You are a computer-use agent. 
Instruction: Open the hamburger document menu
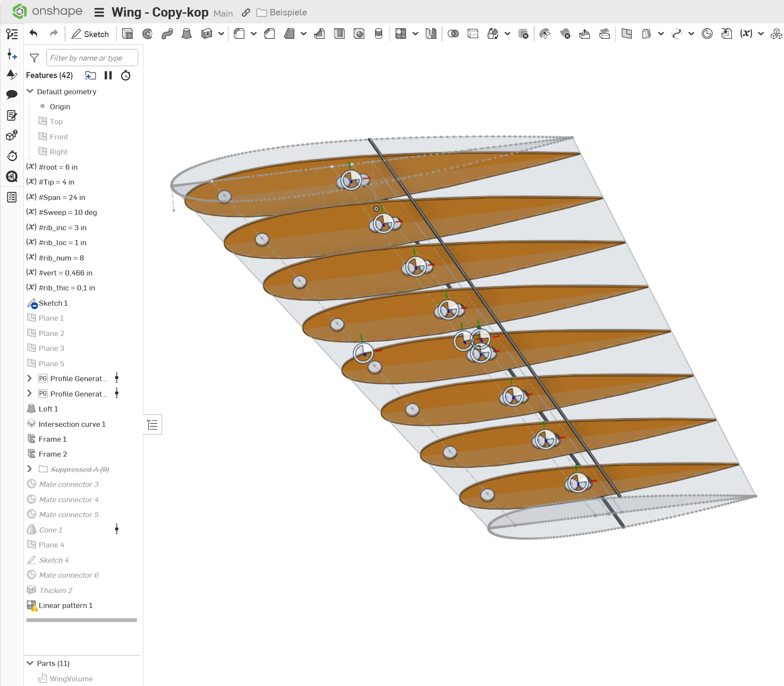pos(99,12)
